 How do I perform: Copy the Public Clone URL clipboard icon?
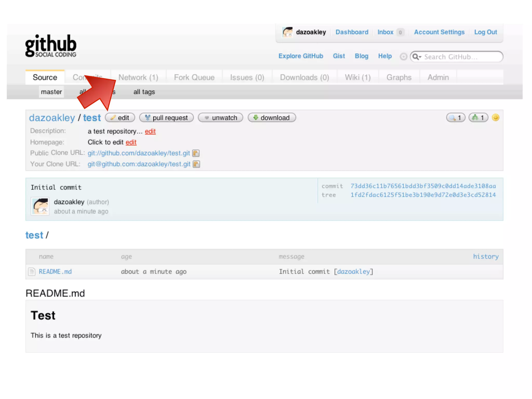click(x=196, y=153)
